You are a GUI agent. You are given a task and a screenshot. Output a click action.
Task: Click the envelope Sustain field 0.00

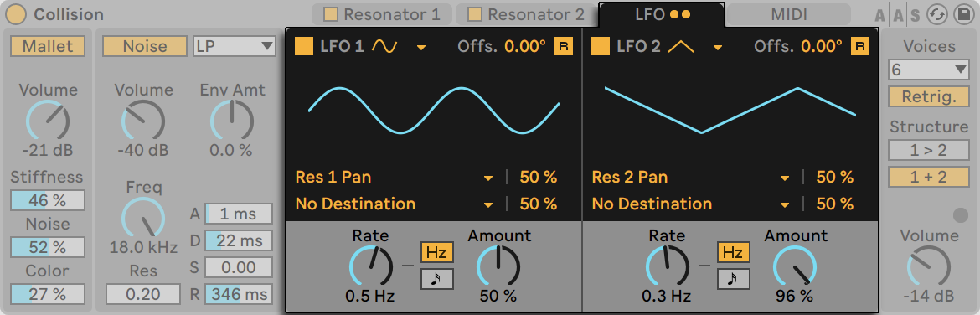(239, 267)
